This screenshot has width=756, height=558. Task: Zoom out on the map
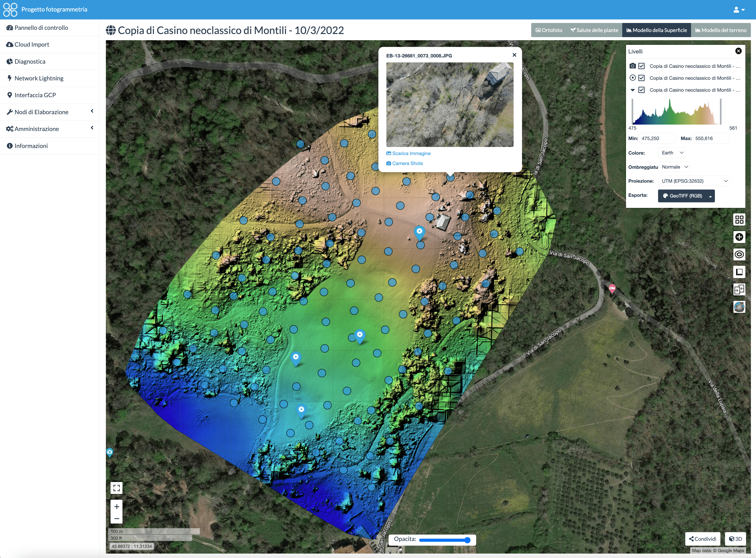[x=116, y=518]
